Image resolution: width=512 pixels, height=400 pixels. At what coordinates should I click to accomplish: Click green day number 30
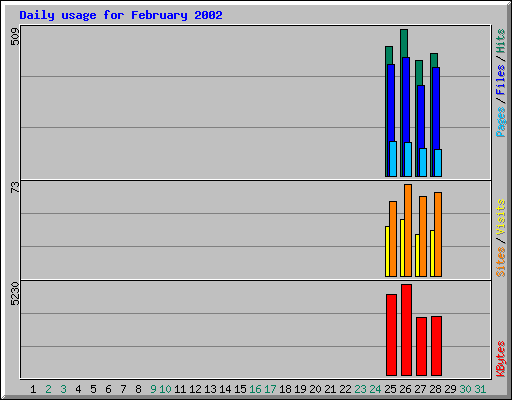(465, 389)
